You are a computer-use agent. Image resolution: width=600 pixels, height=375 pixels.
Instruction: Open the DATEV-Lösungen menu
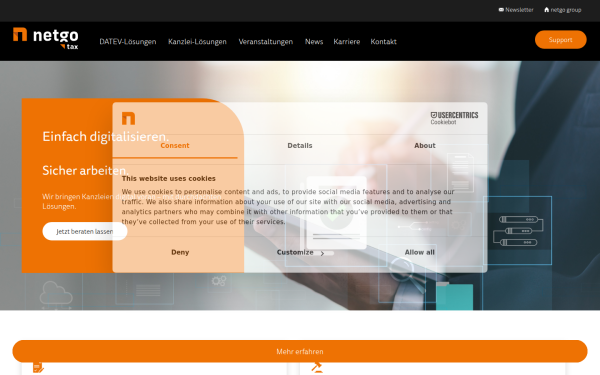pos(128,42)
